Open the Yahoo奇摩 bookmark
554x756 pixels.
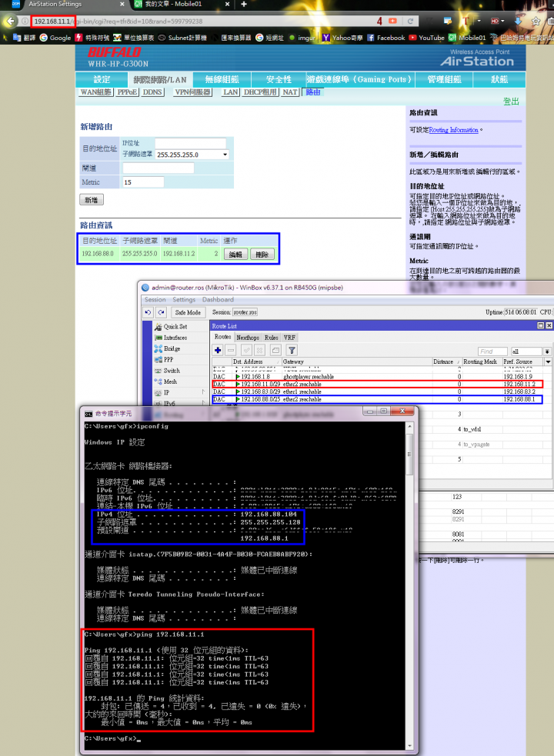coord(342,38)
